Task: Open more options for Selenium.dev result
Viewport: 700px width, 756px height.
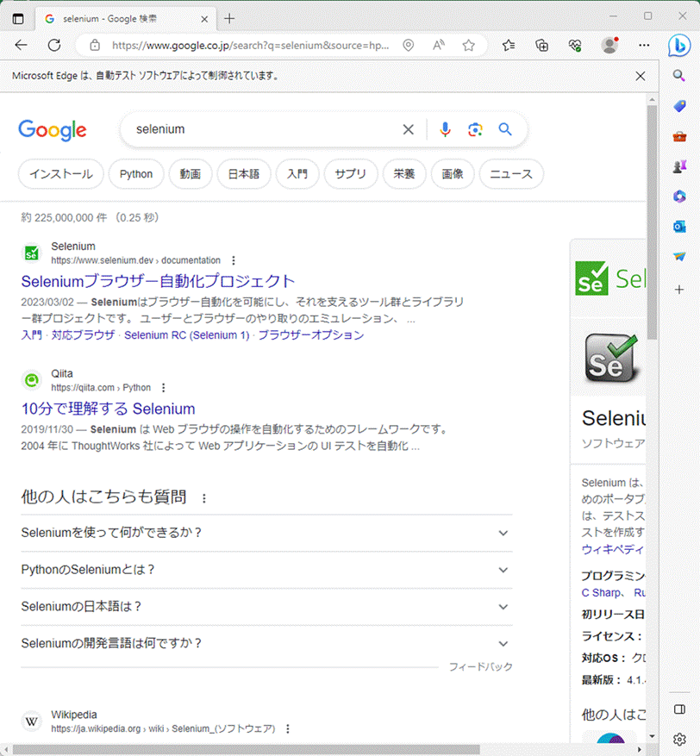Action: 234,260
